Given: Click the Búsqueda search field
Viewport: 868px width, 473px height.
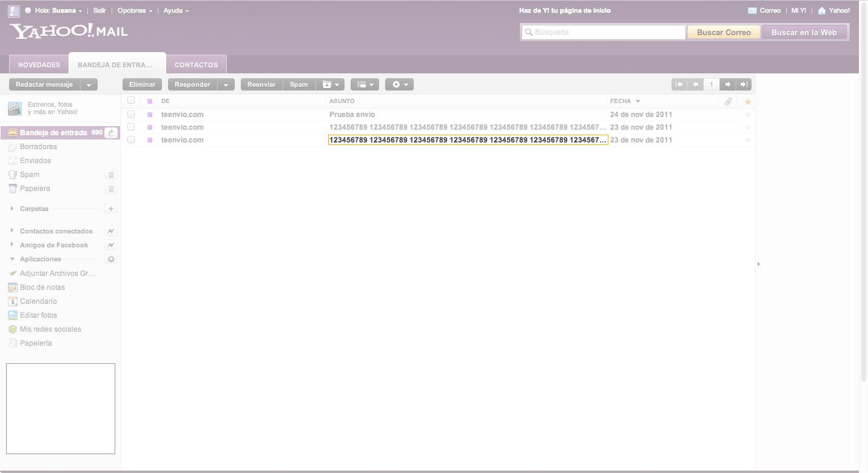Looking at the screenshot, I should click(x=604, y=32).
